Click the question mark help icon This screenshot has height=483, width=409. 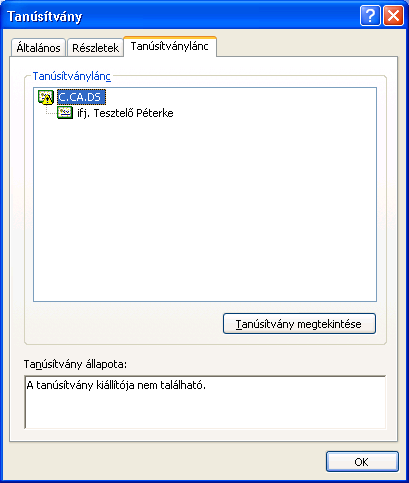coord(370,16)
